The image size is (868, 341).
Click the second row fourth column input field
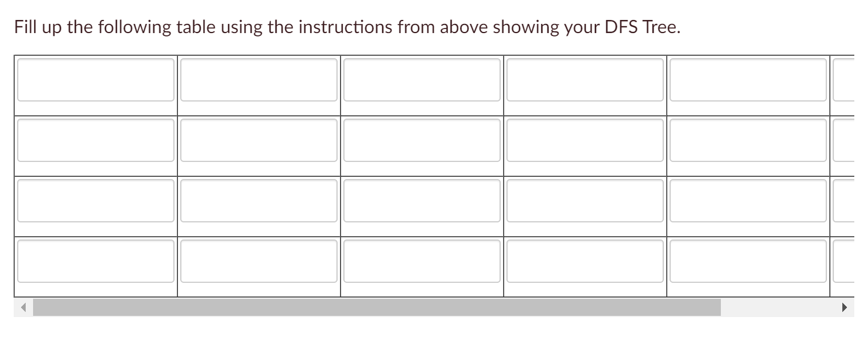click(x=585, y=140)
